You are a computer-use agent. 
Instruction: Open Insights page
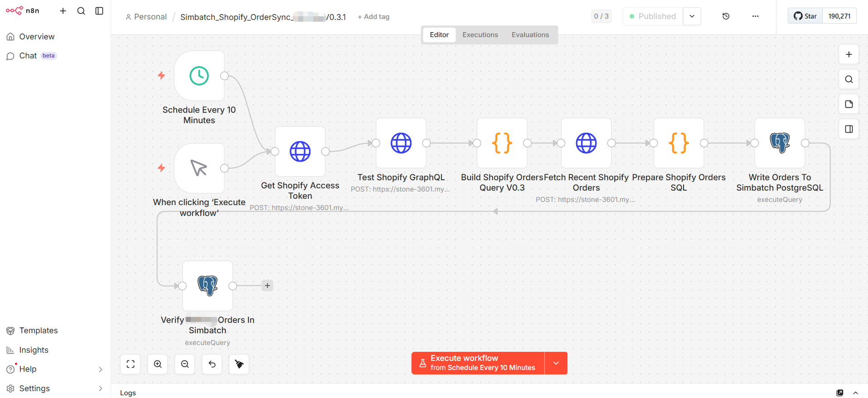[55, 350]
